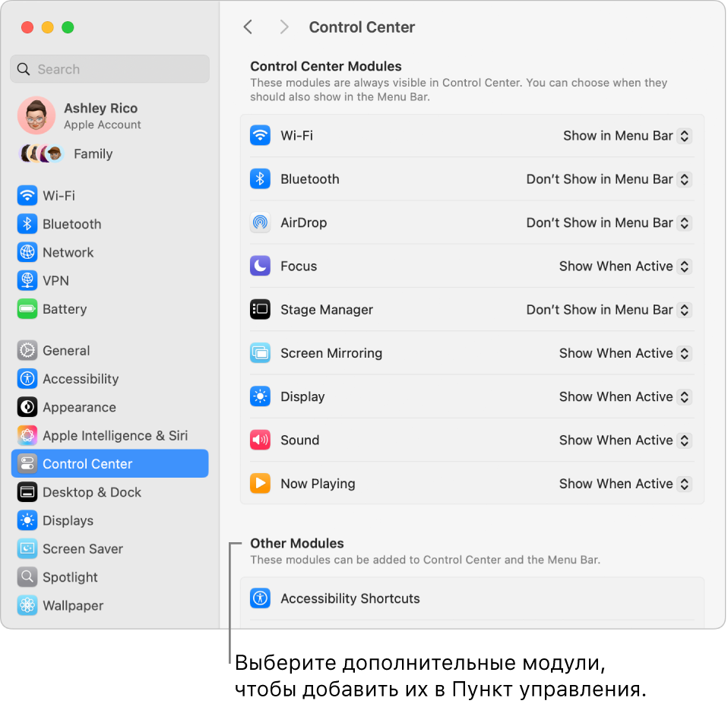Click the green zoom window button
This screenshot has height=707, width=728.
[x=68, y=27]
